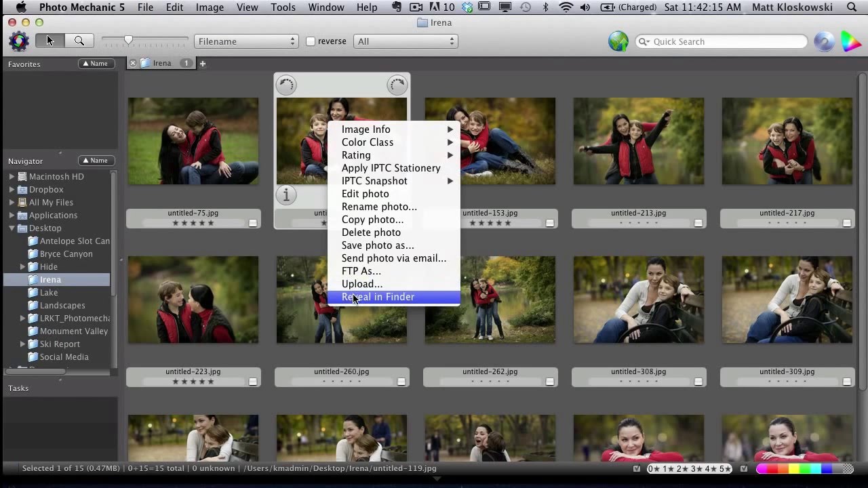Tag checkbox for untitled-213.jpg
The height and width of the screenshot is (488, 868).
click(698, 223)
